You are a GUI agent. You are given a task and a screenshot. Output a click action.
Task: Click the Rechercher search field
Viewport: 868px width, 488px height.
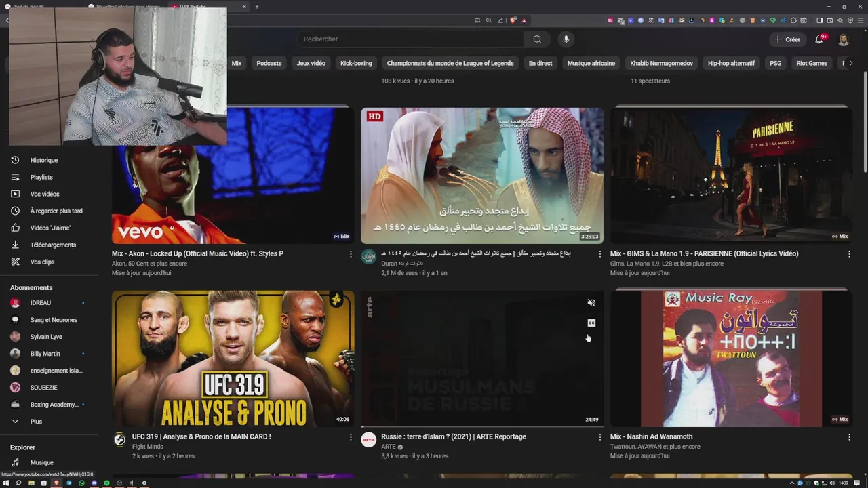point(410,39)
